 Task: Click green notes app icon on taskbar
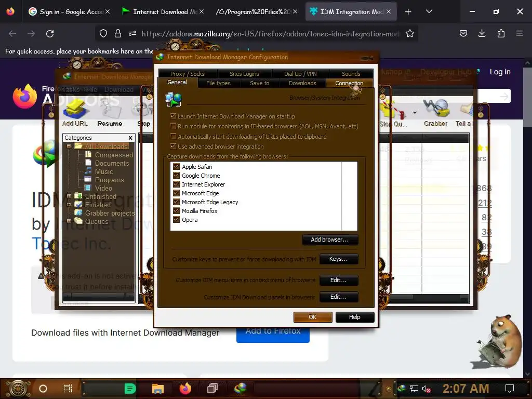(130, 389)
